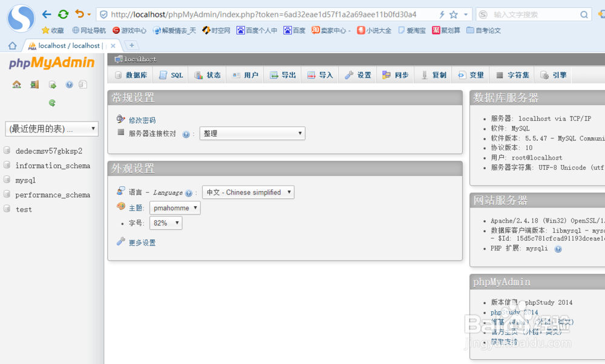Click the 修改密码 change password link

tap(142, 120)
